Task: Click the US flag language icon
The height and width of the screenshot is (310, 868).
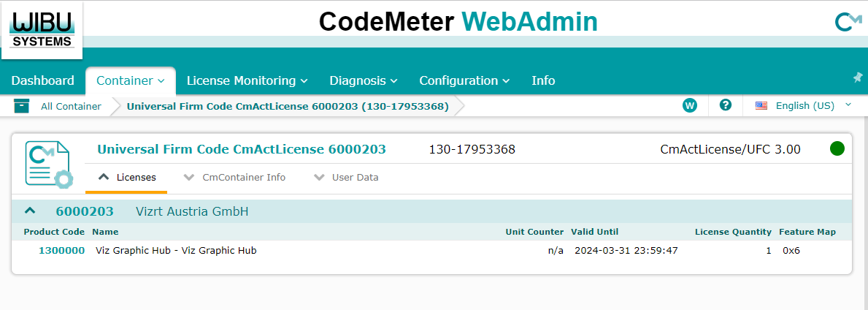Action: [761, 105]
